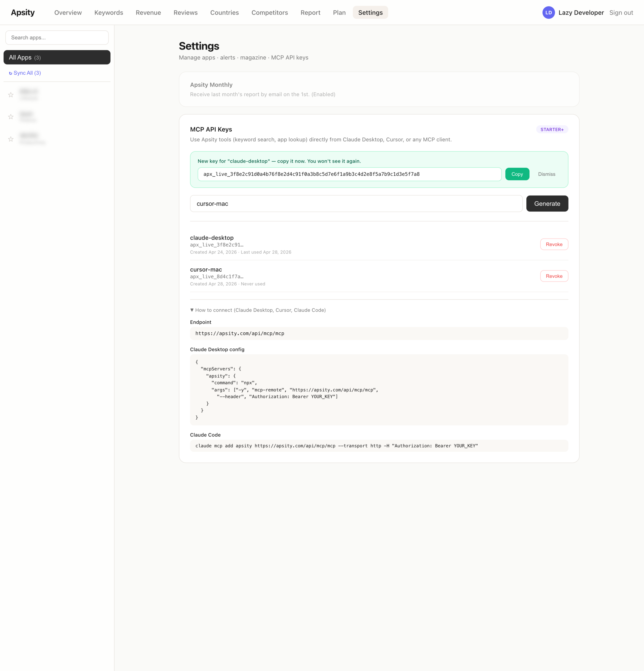This screenshot has width=644, height=671.
Task: Switch to the Keywords tab
Action: point(108,12)
